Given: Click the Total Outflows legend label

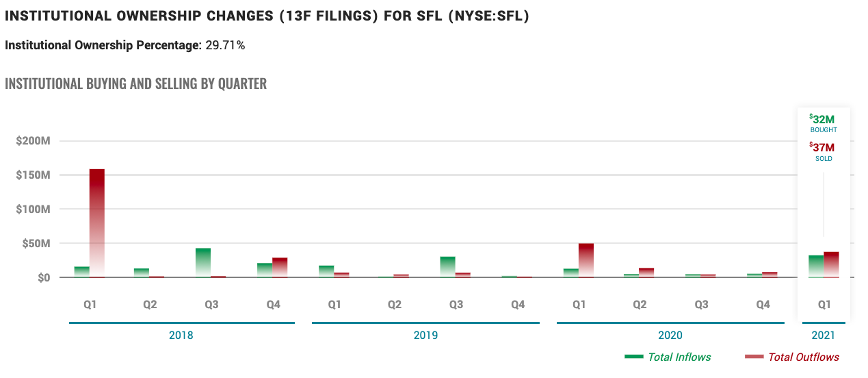Looking at the screenshot, I should tap(804, 357).
